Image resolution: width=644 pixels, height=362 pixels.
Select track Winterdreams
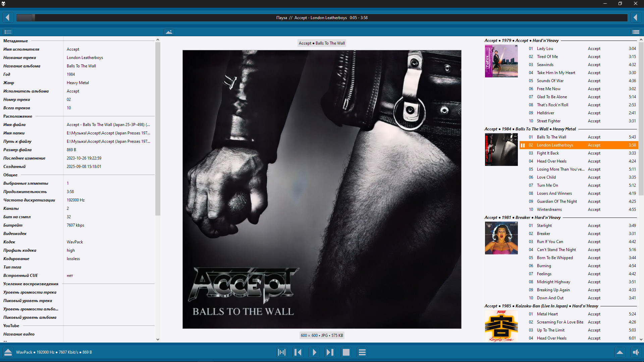[579, 209]
